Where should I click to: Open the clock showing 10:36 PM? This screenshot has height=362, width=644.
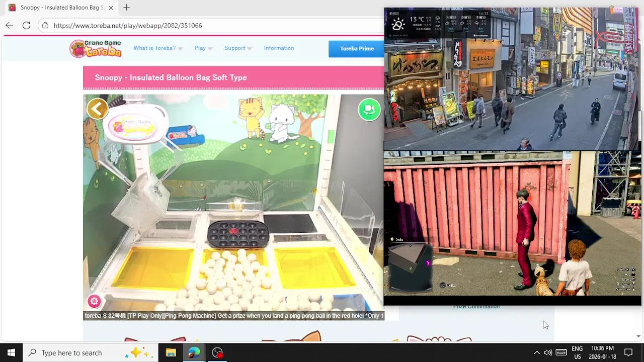point(602,352)
